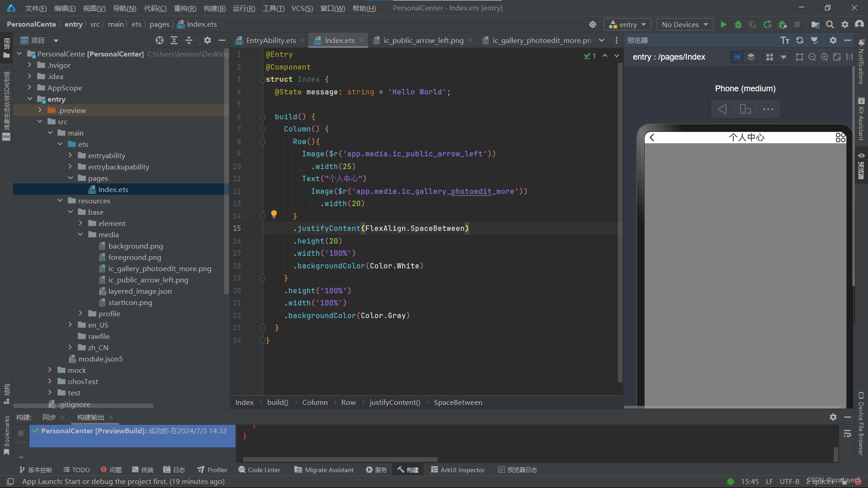Image resolution: width=868 pixels, height=488 pixels.
Task: Open the ArkUI Inspector panel
Action: [458, 470]
